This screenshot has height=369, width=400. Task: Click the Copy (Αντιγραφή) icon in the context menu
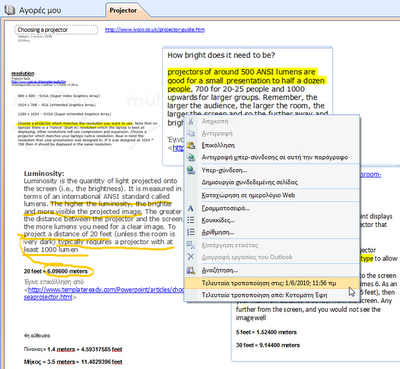click(x=191, y=133)
